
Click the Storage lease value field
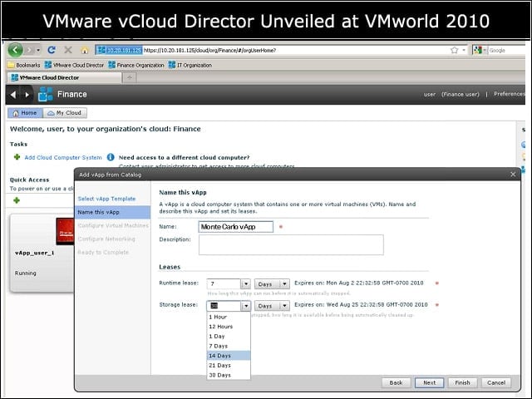[224, 306]
